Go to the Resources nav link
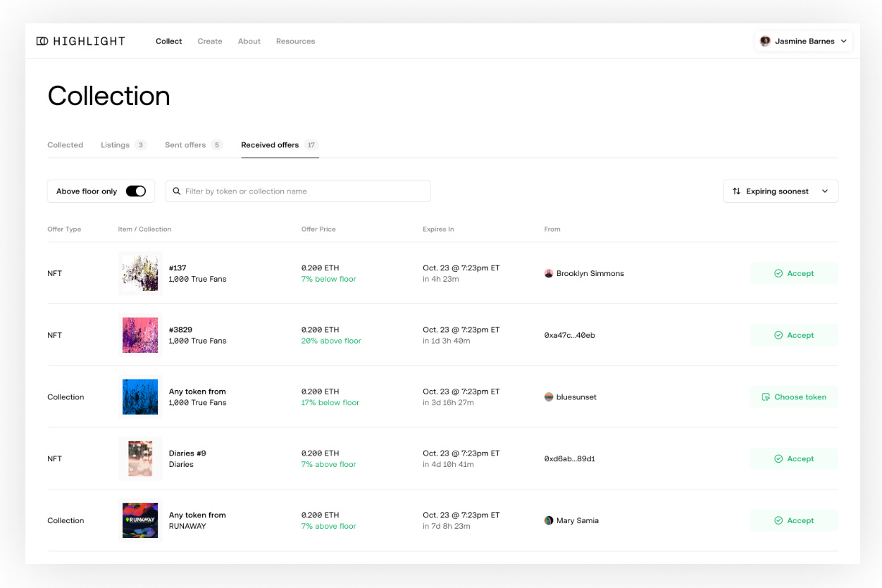 coord(295,42)
